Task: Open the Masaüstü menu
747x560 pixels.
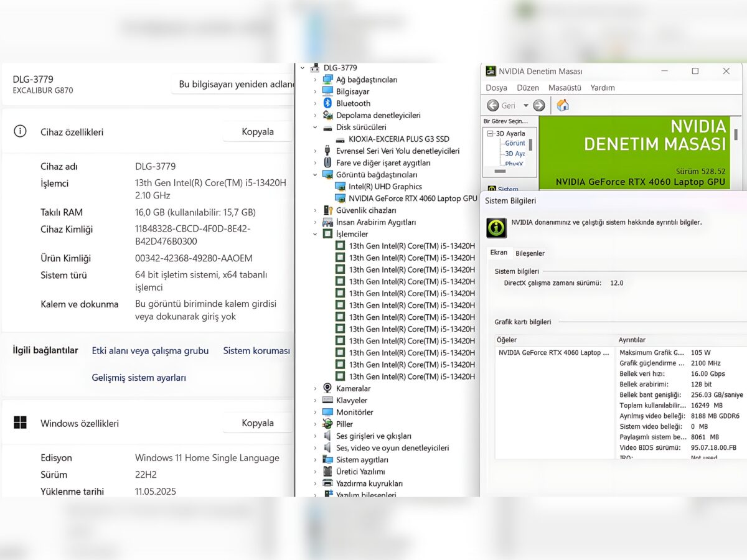Action: [x=565, y=88]
